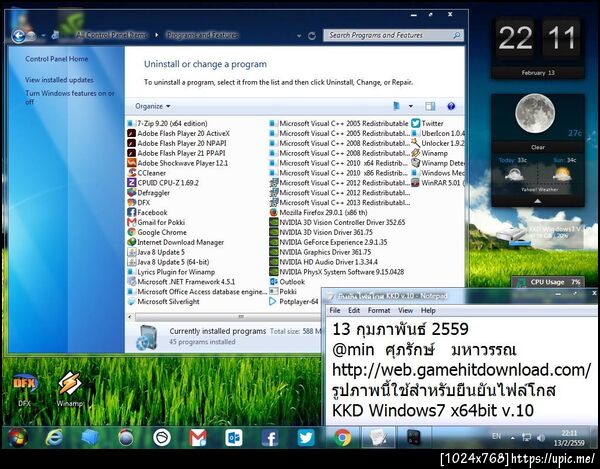Select Adobe Shockwave Player 12.1 entry
600x469 pixels.
click(178, 163)
